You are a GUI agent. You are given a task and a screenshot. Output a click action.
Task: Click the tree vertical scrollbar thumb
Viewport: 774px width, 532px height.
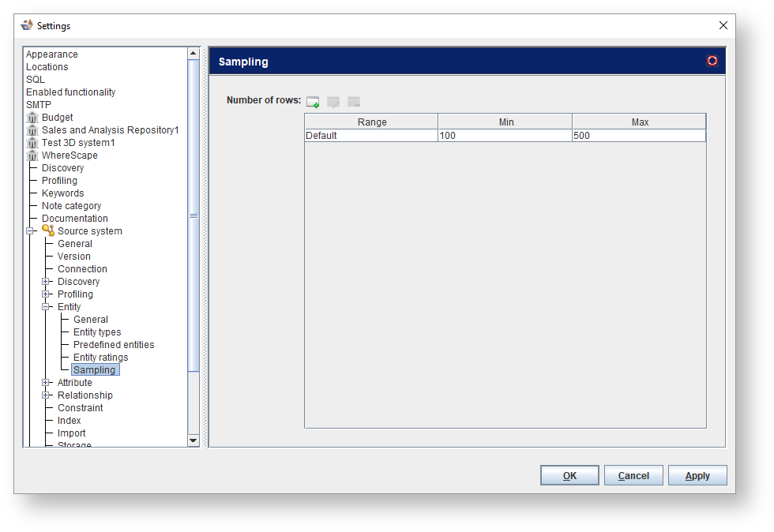click(193, 215)
